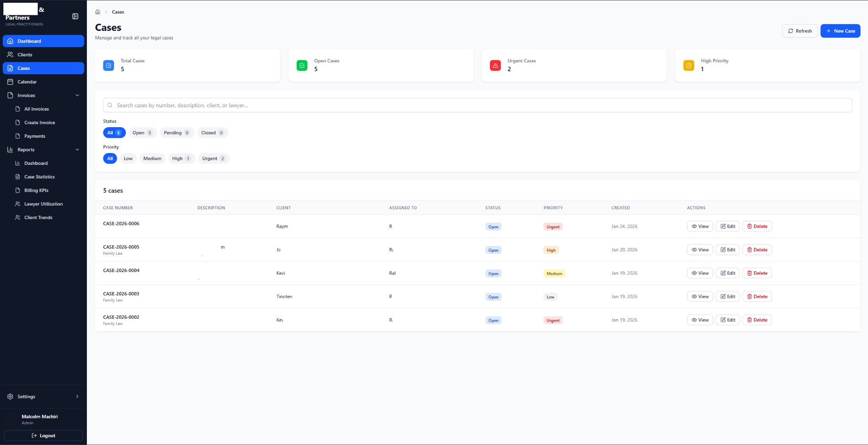Screen dimensions: 868x445
Task: Select the Dashboard home icon in sidebar
Action: 10,41
